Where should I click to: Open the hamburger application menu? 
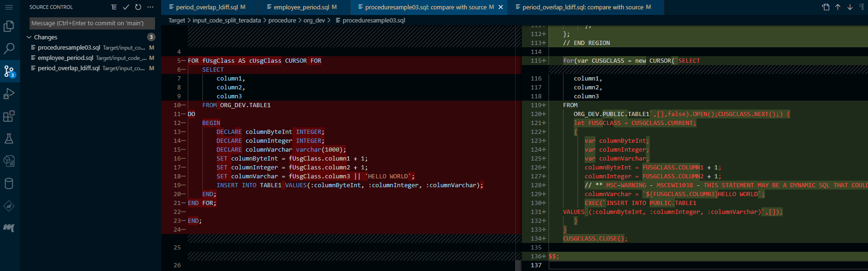[x=9, y=7]
